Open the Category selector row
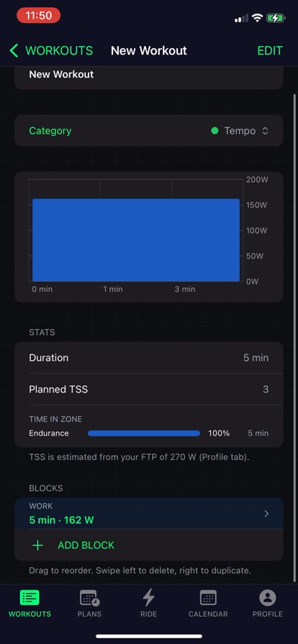 149,131
